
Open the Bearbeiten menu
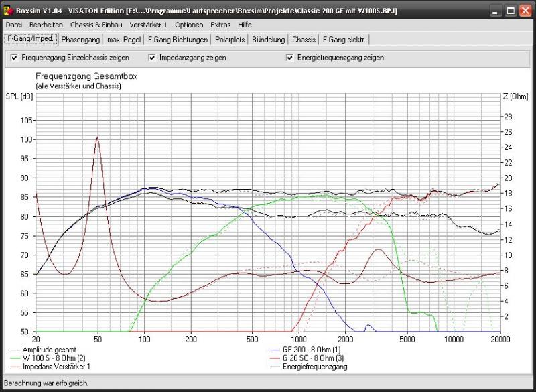(x=46, y=25)
